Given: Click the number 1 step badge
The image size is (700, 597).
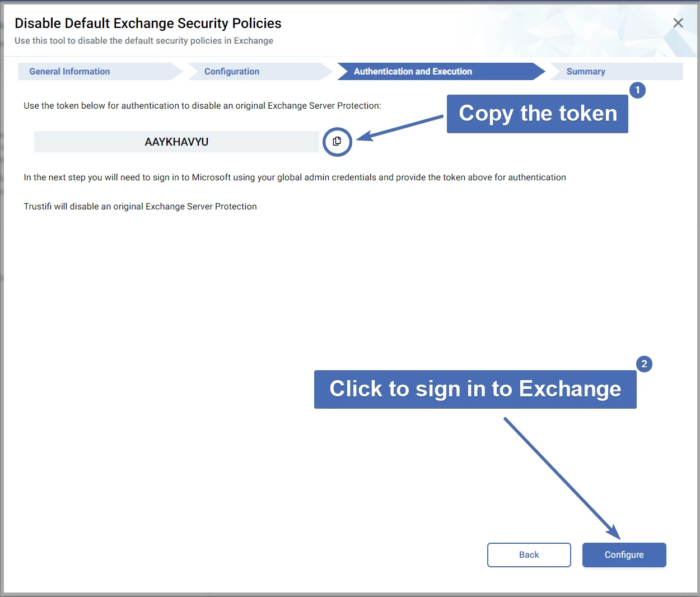Looking at the screenshot, I should (x=637, y=90).
